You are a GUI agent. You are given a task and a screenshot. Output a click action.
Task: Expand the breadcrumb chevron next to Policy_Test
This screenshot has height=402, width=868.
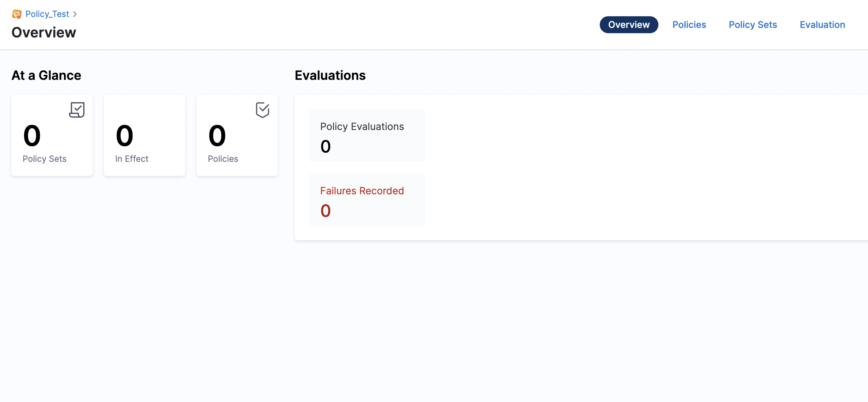coord(75,14)
